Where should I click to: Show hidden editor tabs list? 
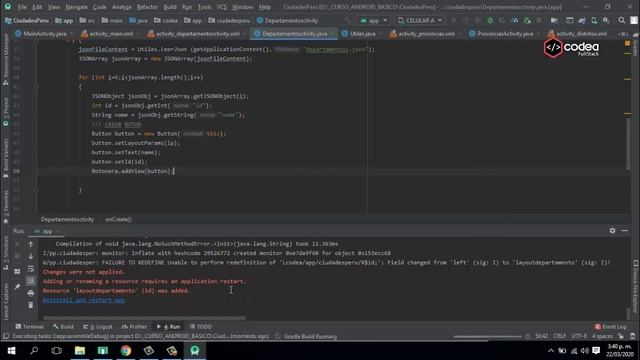pyautogui.click(x=622, y=34)
